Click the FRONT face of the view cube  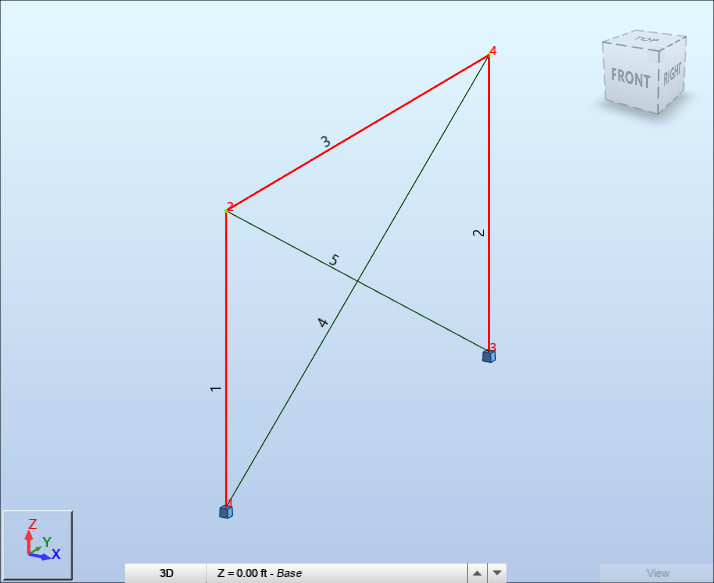pyautogui.click(x=631, y=76)
